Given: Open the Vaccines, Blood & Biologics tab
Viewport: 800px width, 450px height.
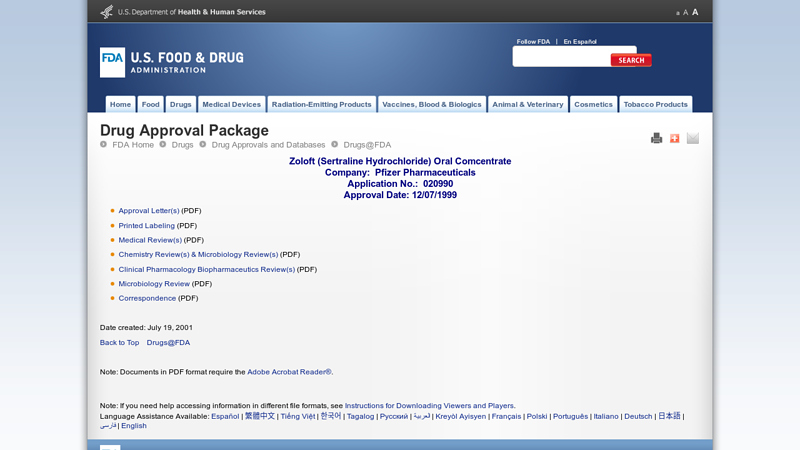Looking at the screenshot, I should tap(432, 104).
